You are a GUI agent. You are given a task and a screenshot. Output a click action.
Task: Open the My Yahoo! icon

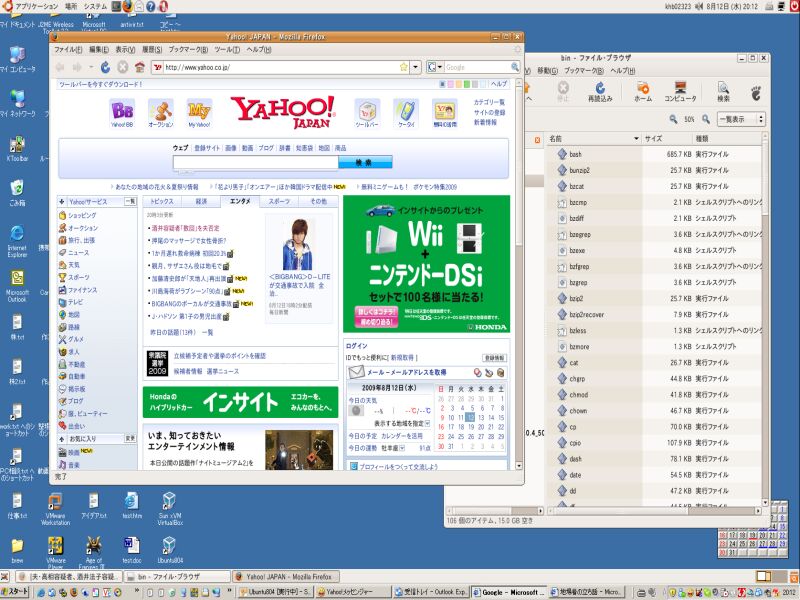click(x=199, y=113)
